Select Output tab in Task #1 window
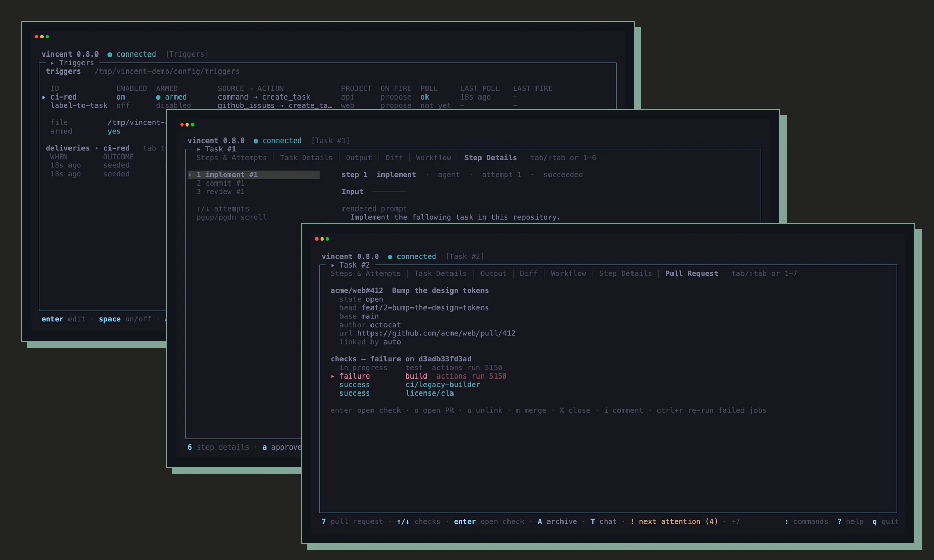 pos(359,158)
